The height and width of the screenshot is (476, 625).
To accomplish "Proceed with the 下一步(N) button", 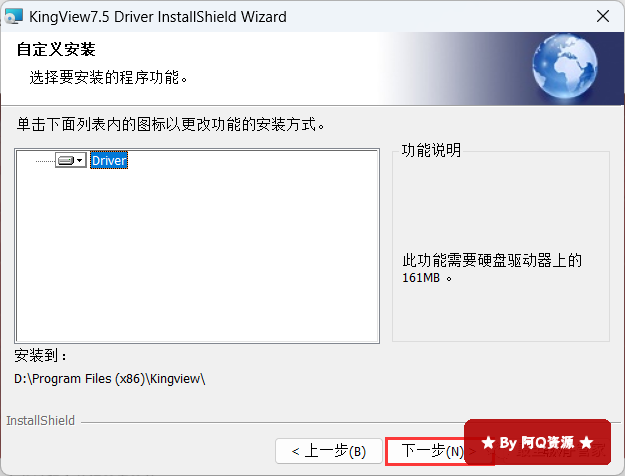I will pos(425,451).
